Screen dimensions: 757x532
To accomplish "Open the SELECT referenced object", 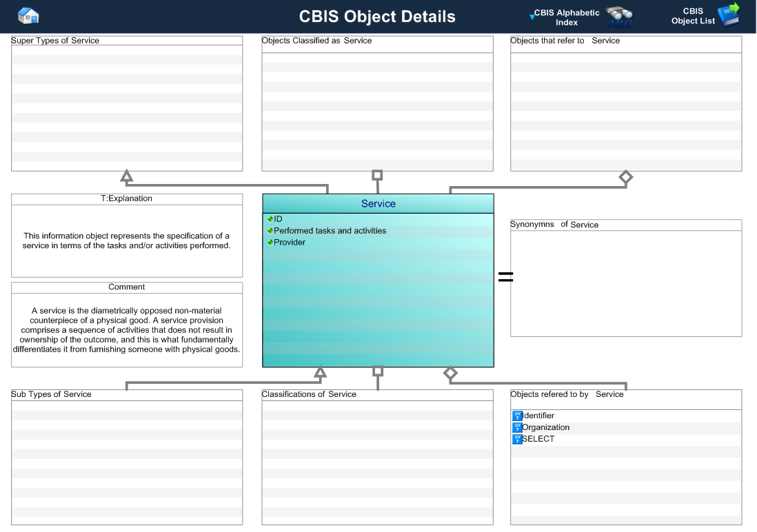I will point(538,439).
